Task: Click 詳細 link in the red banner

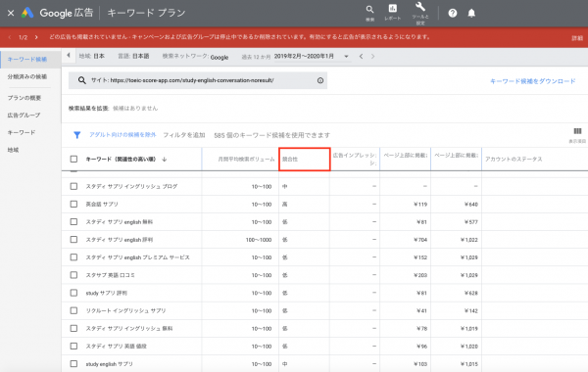Action: 577,38
